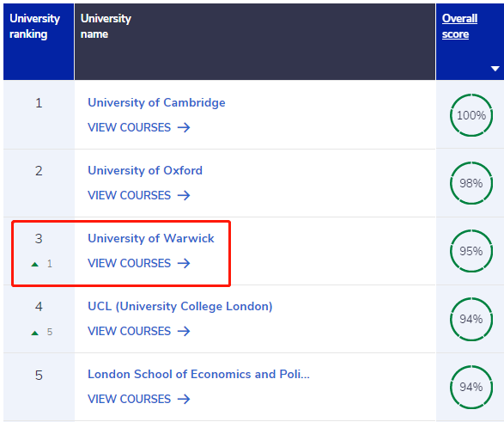Open UCL (University College London) link
Viewport: 504px width, 422px height.
point(180,306)
